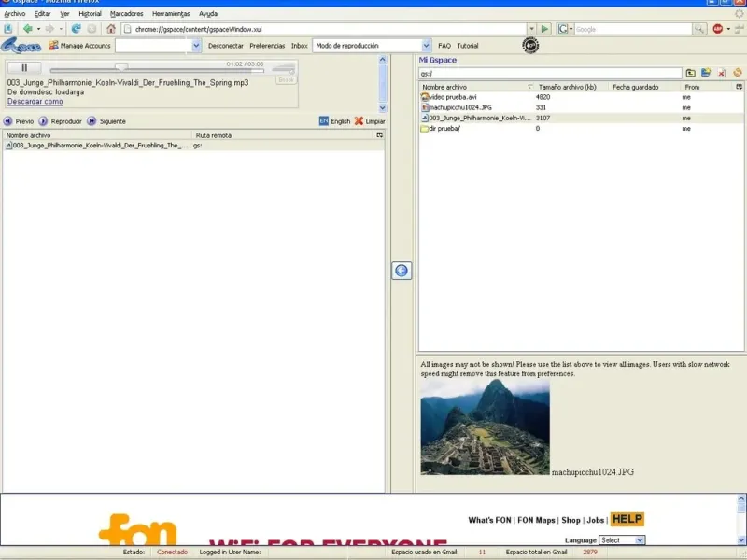Click the player seek slider thumb
747x560 pixels.
click(121, 67)
